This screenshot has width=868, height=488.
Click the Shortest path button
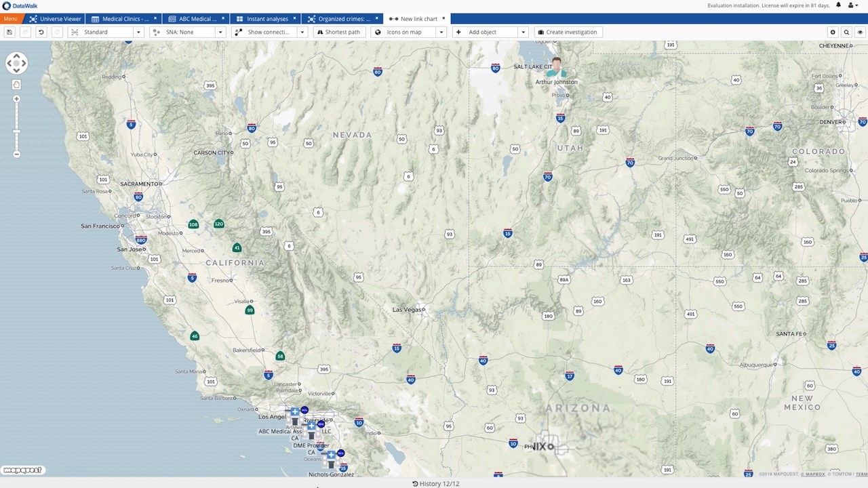point(339,32)
